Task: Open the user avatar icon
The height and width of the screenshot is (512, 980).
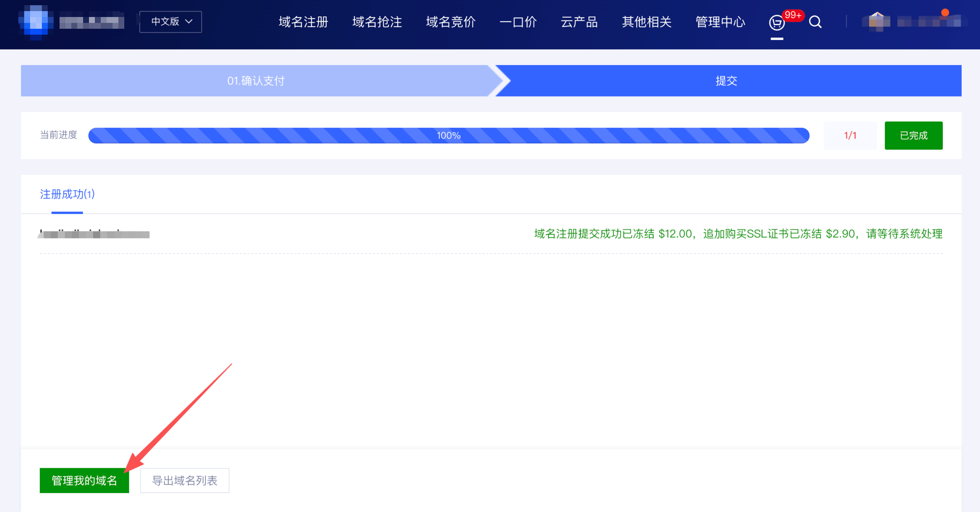Action: tap(877, 21)
